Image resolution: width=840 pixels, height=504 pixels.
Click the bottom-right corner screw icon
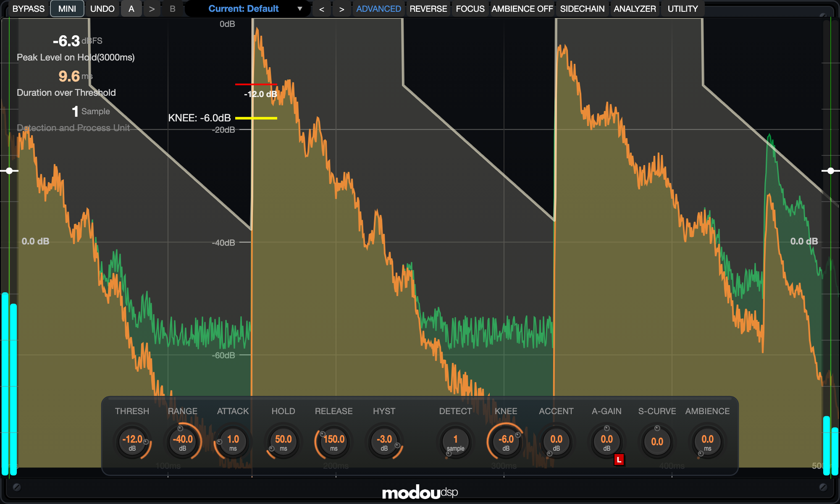coord(823,487)
